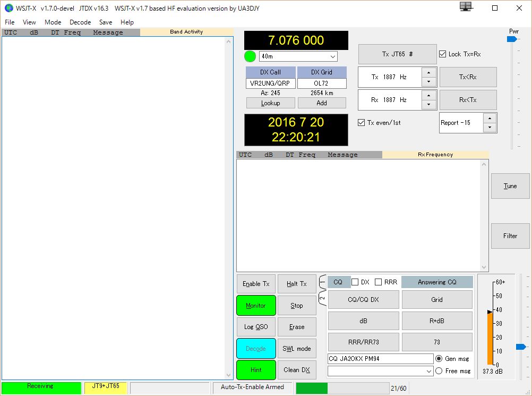This screenshot has width=532, height=396.
Task: Decrease Tx frequency with down arrow
Action: tap(429, 81)
